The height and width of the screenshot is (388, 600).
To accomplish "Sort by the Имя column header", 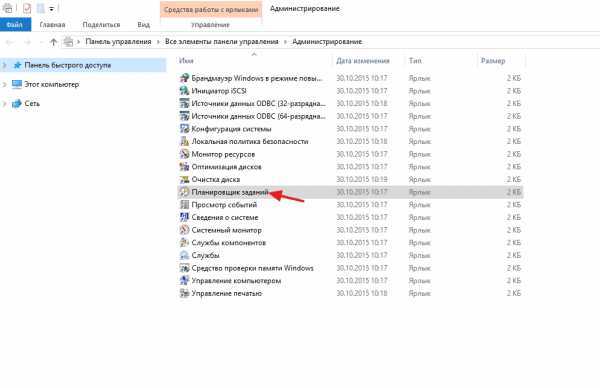I will 186,61.
